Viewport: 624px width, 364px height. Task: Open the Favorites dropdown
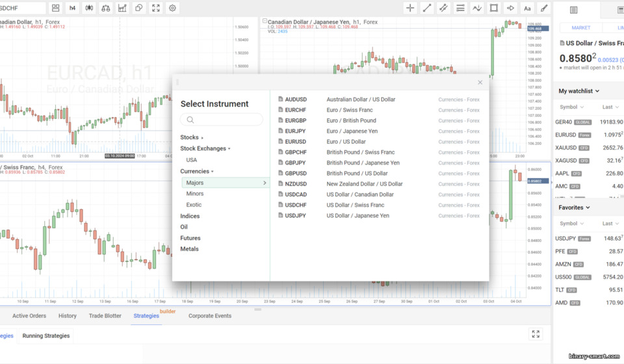(x=574, y=207)
